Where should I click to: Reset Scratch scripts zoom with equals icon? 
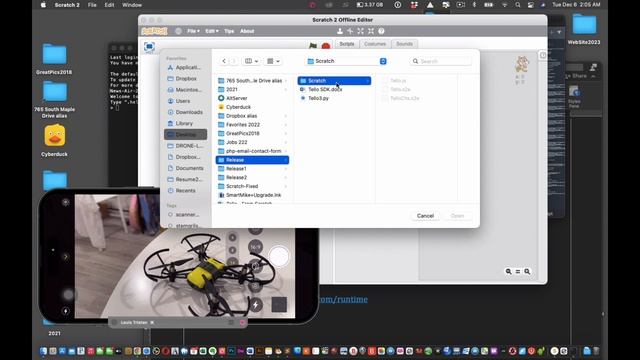pyautogui.click(x=518, y=271)
